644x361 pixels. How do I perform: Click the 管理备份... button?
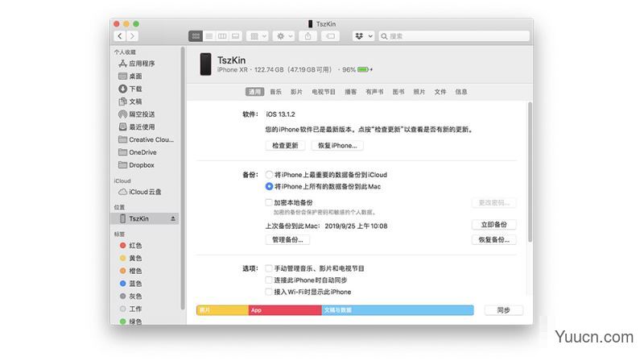point(287,239)
